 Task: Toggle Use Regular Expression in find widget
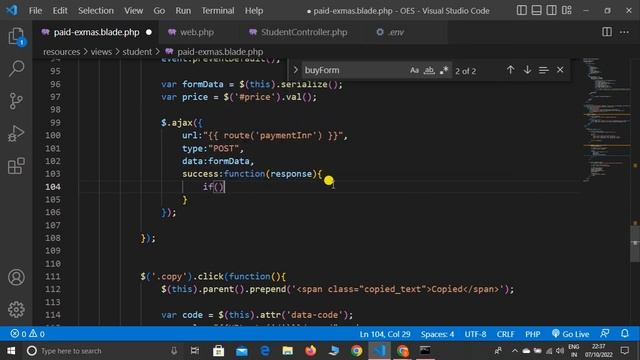(444, 70)
